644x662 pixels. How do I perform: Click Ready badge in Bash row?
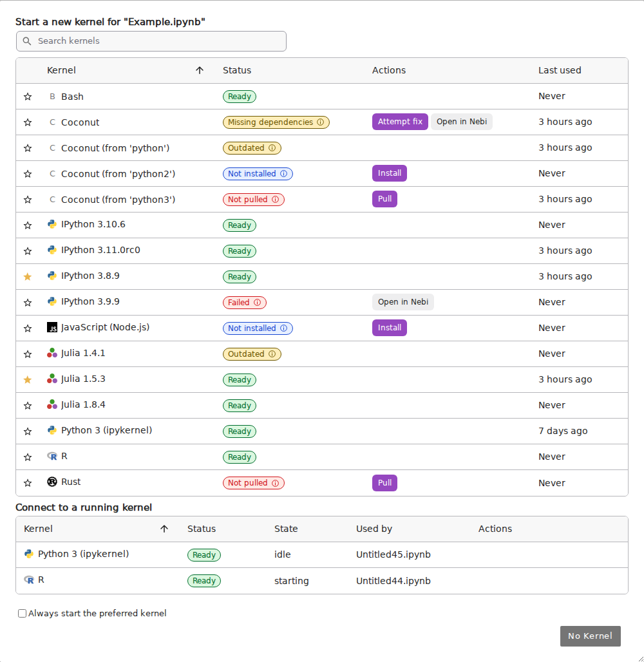tap(240, 96)
